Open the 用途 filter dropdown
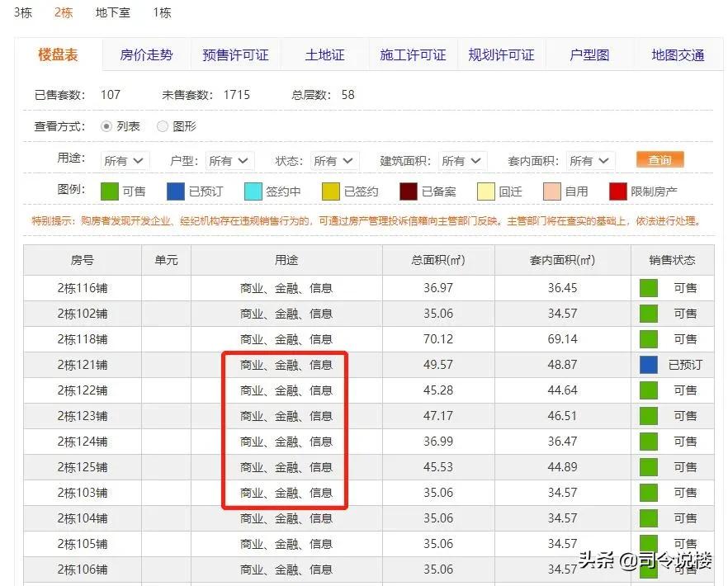Image resolution: width=728 pixels, height=586 pixels. tap(123, 161)
